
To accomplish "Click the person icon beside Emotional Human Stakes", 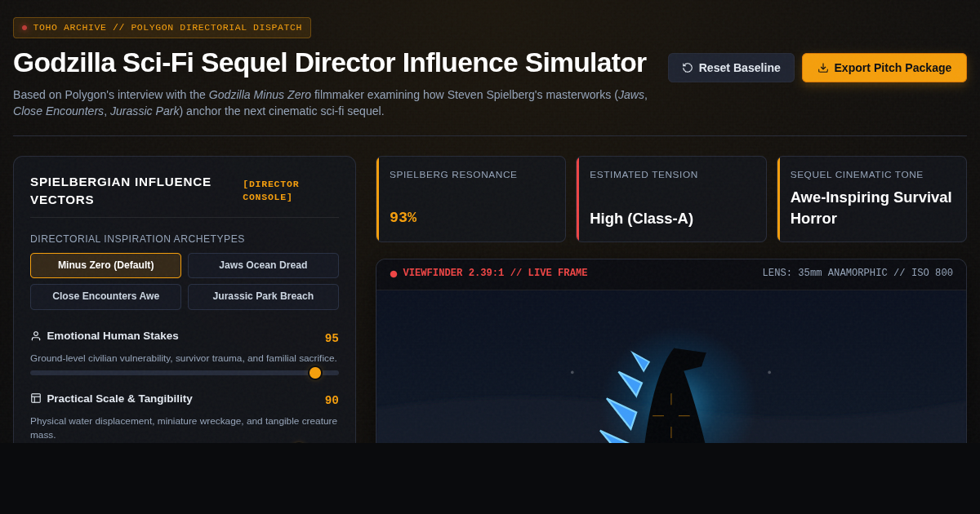I will click(x=36, y=336).
